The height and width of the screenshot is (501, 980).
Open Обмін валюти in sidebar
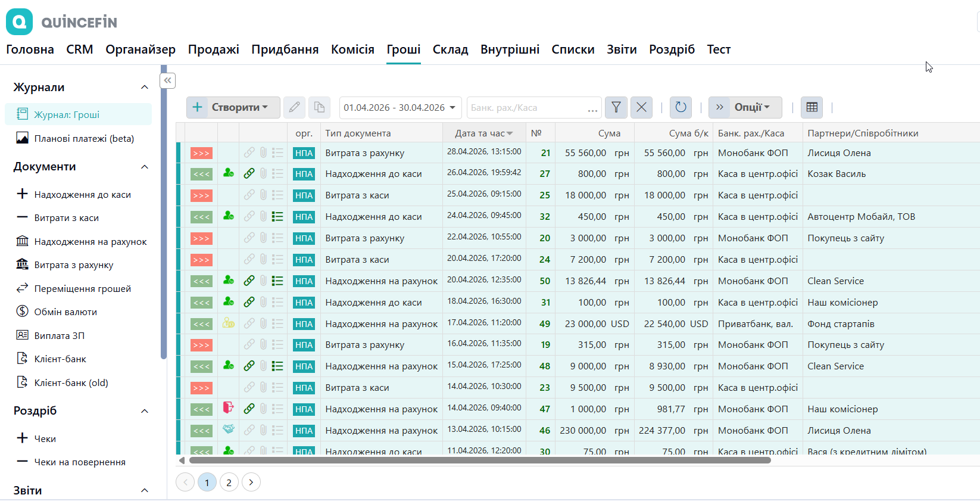57,312
